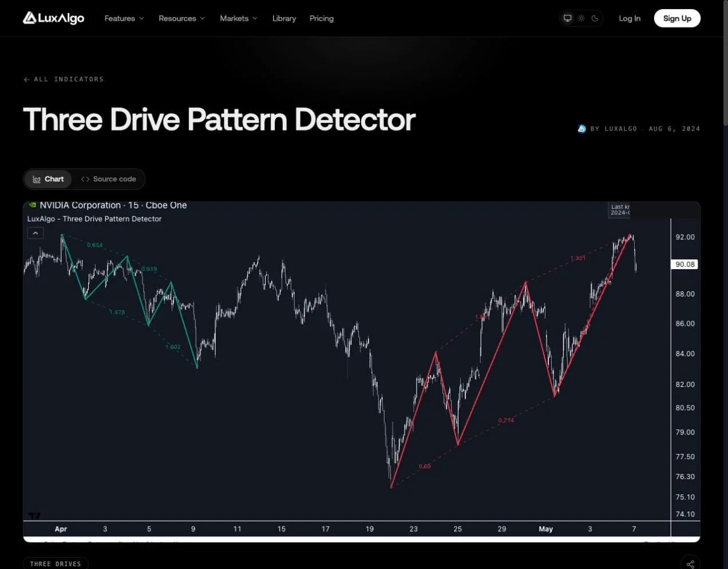Switch to the Source code tab

click(109, 179)
